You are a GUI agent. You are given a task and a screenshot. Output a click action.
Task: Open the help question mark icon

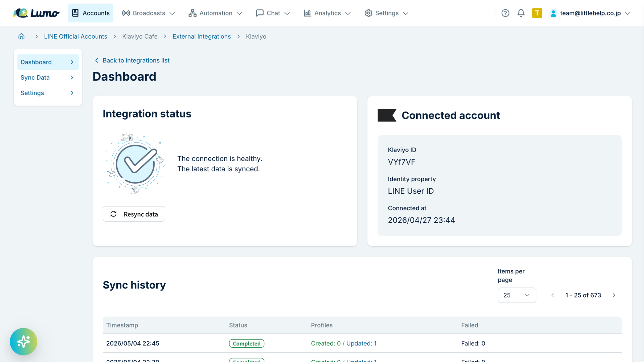coord(505,13)
